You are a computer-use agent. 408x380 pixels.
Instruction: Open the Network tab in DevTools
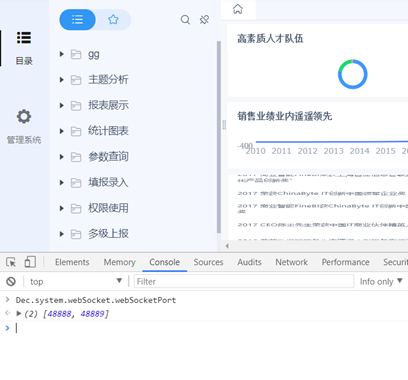click(291, 262)
